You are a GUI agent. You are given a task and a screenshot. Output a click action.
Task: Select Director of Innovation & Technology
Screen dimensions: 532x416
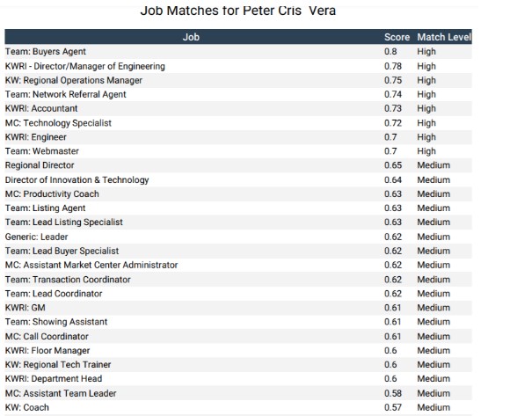[77, 179]
